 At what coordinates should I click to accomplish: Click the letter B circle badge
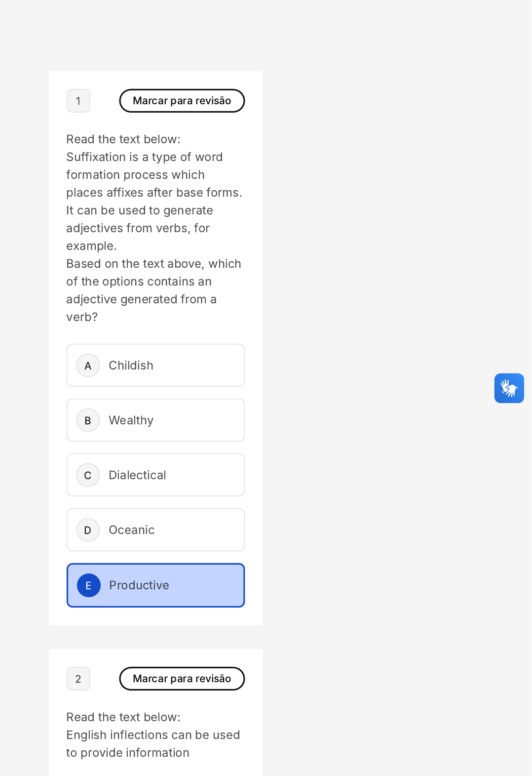88,420
